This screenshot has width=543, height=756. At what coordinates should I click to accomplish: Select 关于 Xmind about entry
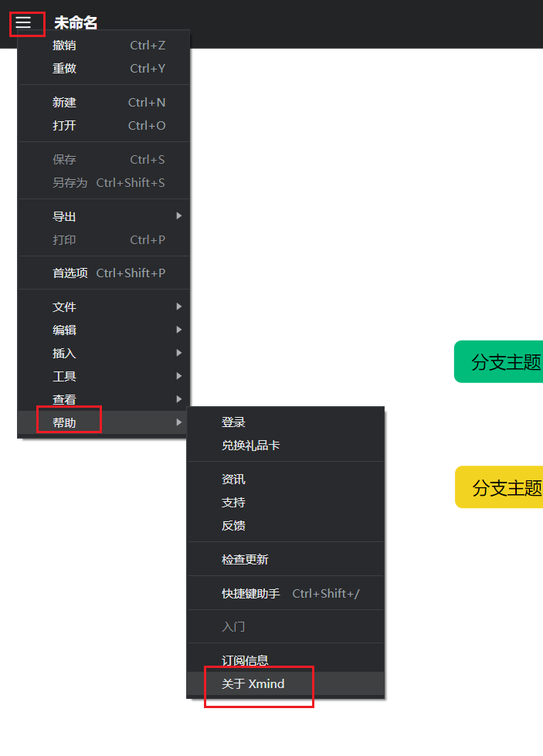[286, 683]
